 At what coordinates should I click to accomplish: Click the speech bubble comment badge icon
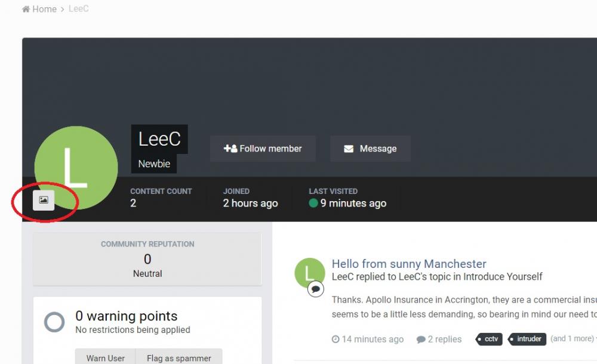point(316,289)
